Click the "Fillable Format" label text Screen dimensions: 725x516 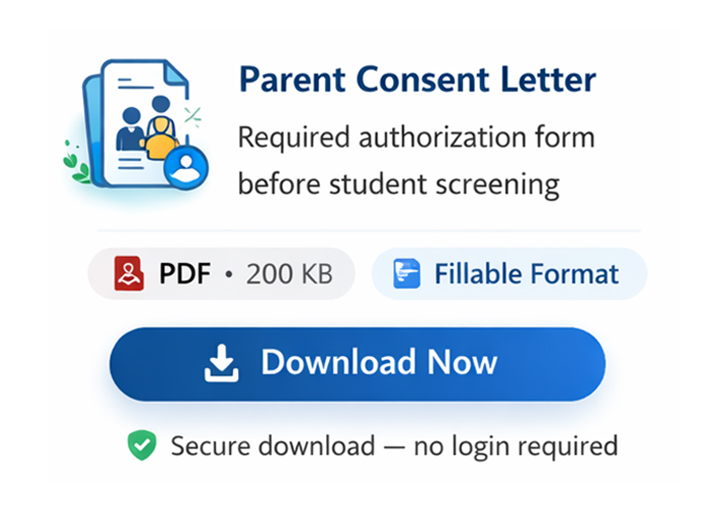(x=526, y=274)
